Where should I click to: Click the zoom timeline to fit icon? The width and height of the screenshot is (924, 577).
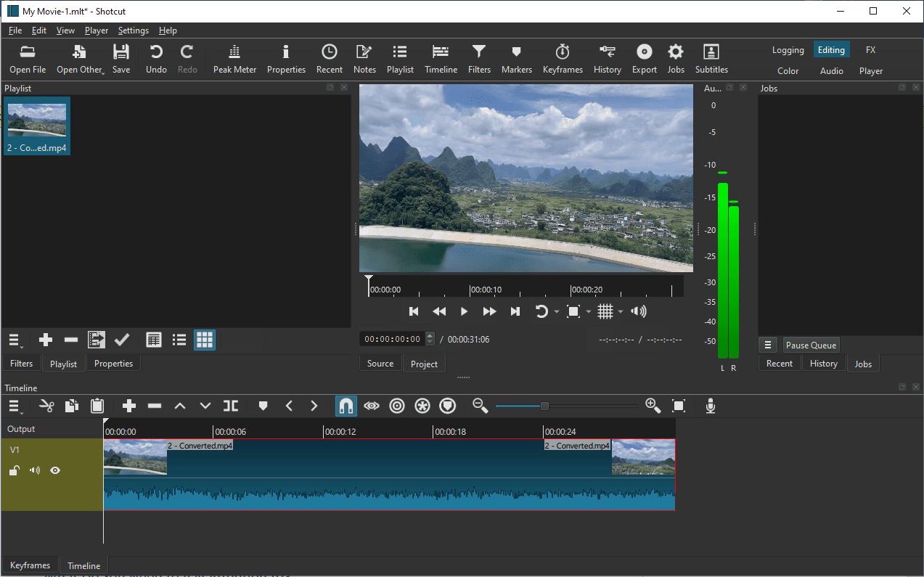coord(679,406)
